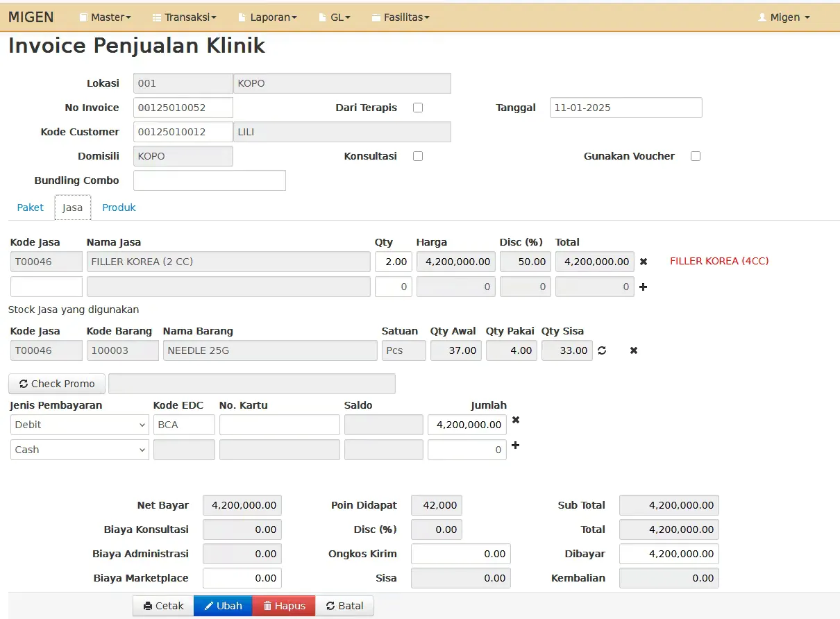This screenshot has width=840, height=619.
Task: Click the MIGEN brand link
Action: click(x=31, y=17)
